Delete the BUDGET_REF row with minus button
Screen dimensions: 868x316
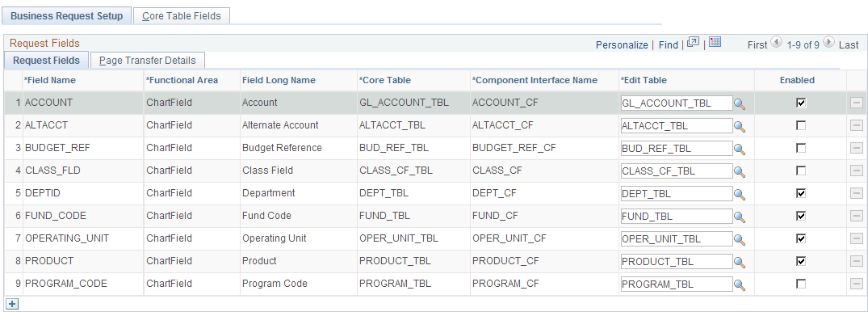(857, 148)
